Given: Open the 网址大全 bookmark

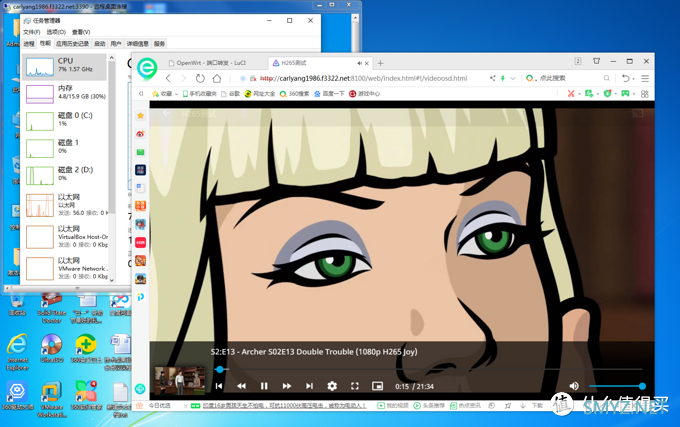Looking at the screenshot, I should [259, 94].
